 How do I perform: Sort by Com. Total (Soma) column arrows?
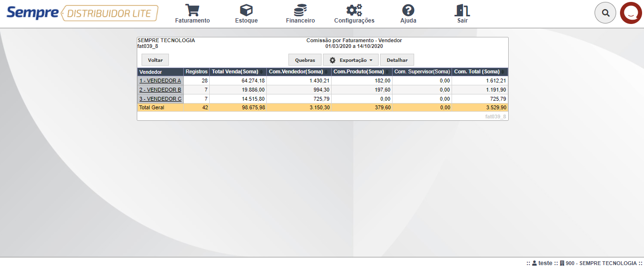[502, 72]
